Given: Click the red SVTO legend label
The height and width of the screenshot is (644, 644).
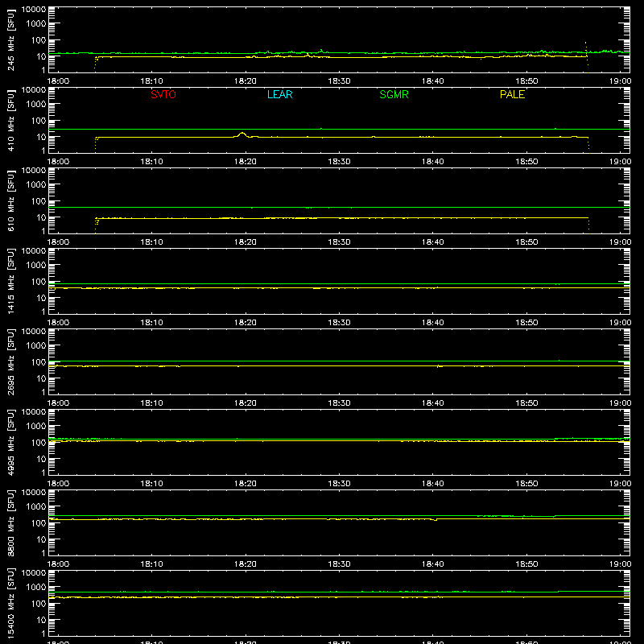Looking at the screenshot, I should (x=163, y=94).
